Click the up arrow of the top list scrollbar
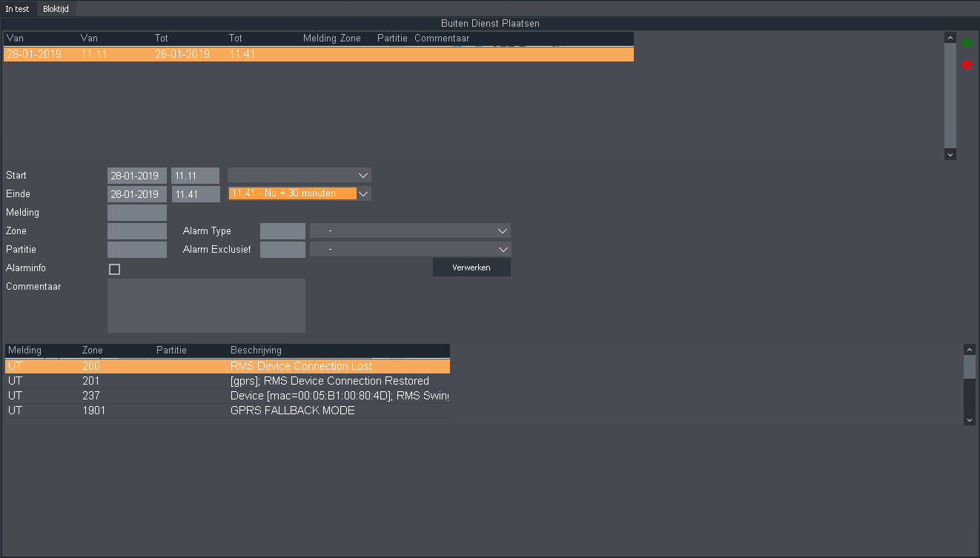This screenshot has height=558, width=980. click(x=950, y=37)
